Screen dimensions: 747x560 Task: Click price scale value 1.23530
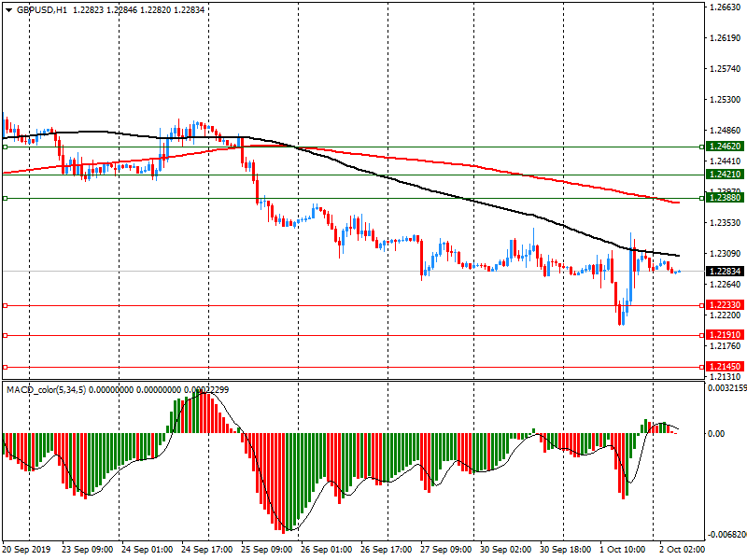tap(726, 223)
